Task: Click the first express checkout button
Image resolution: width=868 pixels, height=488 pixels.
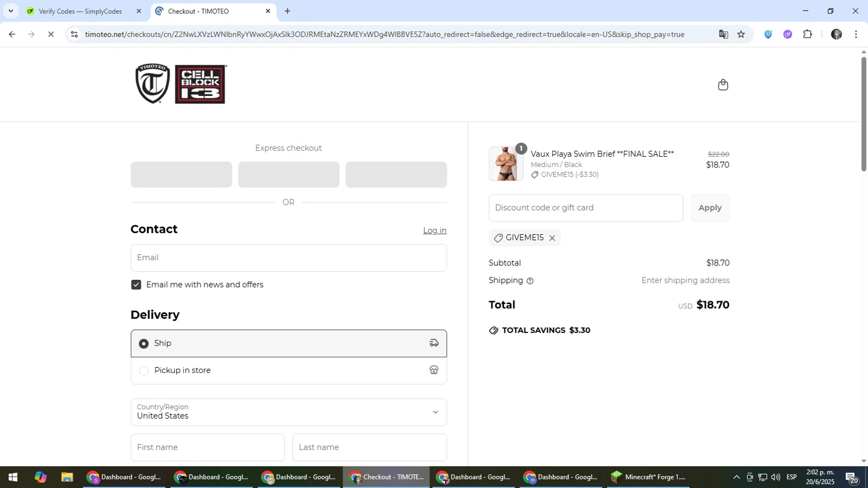Action: click(x=181, y=175)
